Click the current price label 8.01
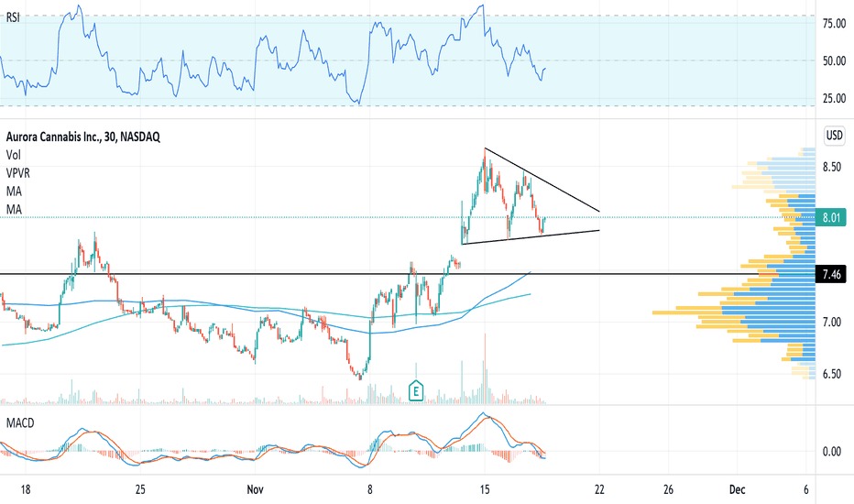Viewport: 854px width, 504px height. [x=831, y=218]
